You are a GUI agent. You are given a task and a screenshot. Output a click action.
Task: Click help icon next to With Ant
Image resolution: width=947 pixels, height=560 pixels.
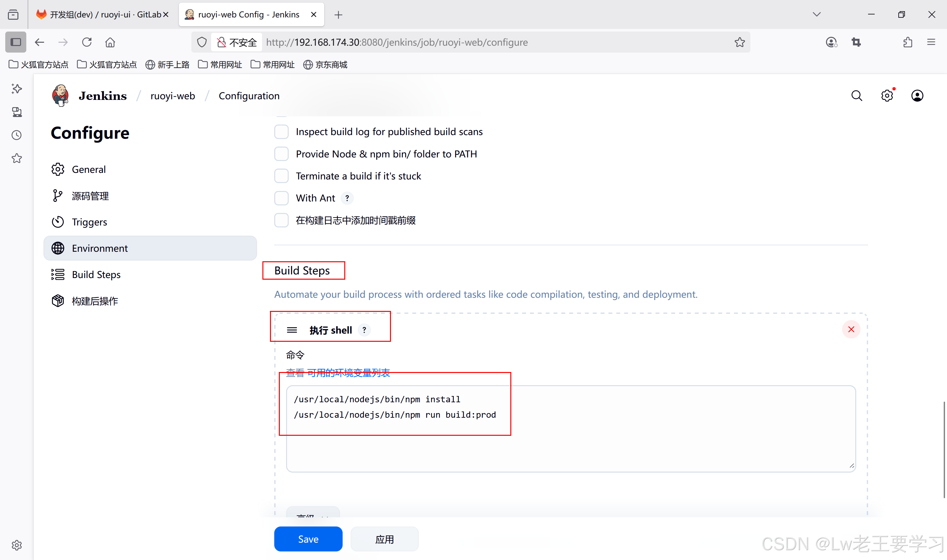[x=347, y=198]
